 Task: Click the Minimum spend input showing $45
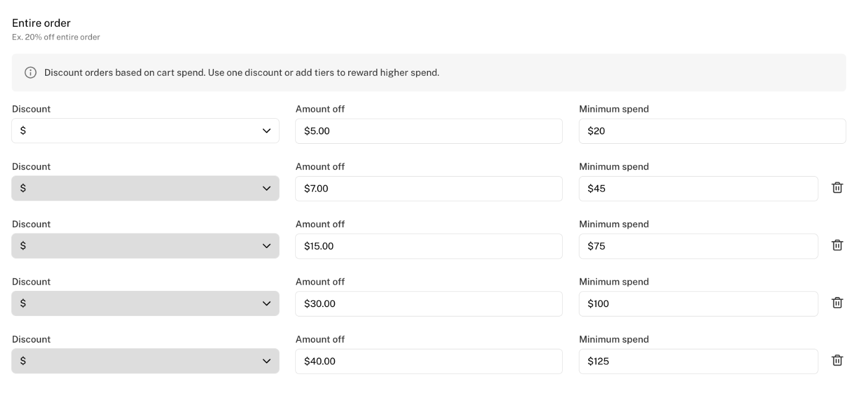tap(698, 188)
